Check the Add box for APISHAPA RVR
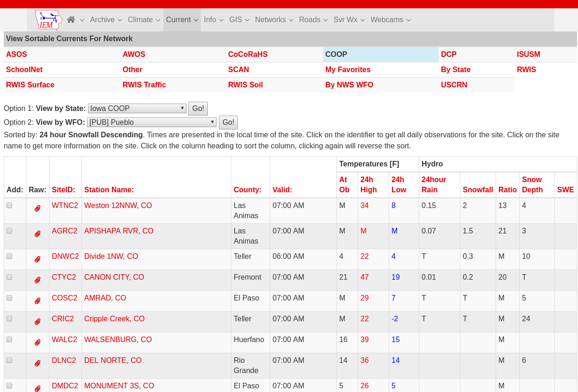 [9, 231]
